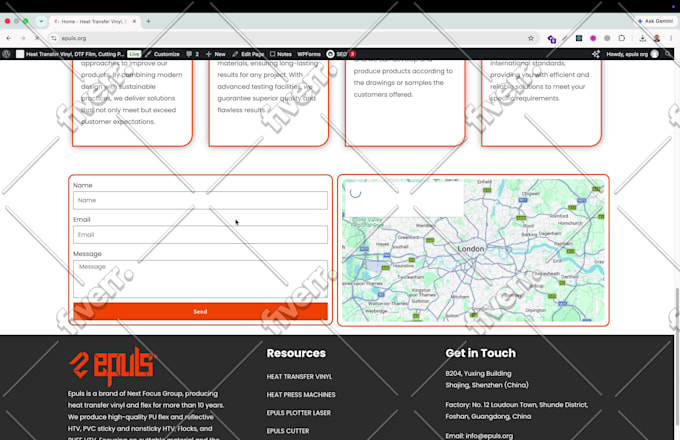
Task: Open the EPULS PLOTTER LASER footer link
Action: pos(299,413)
